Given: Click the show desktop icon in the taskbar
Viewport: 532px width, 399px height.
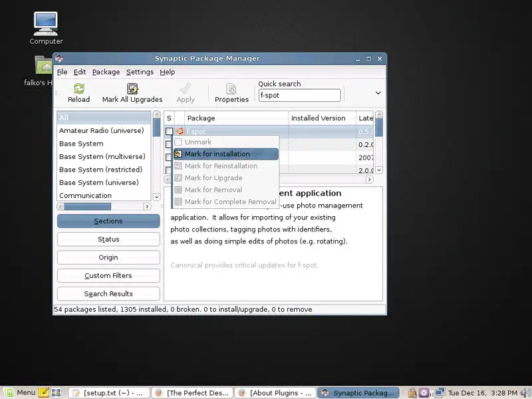Looking at the screenshot, I should click(57, 392).
